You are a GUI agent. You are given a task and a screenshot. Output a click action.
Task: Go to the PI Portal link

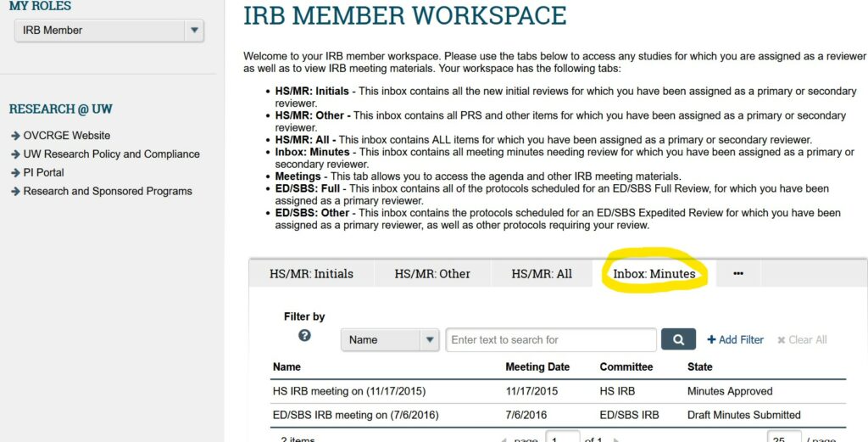pos(43,173)
